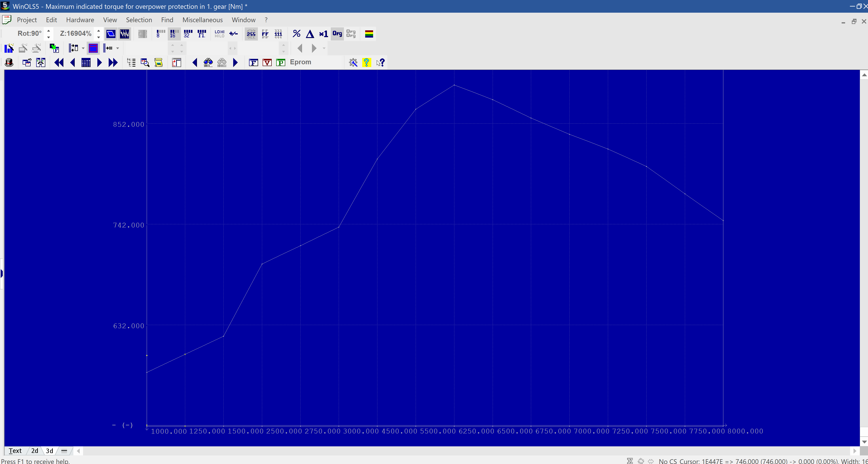Image resolution: width=868 pixels, height=464 pixels.
Task: Click the green arrow import-to-F icon
Action: [54, 48]
